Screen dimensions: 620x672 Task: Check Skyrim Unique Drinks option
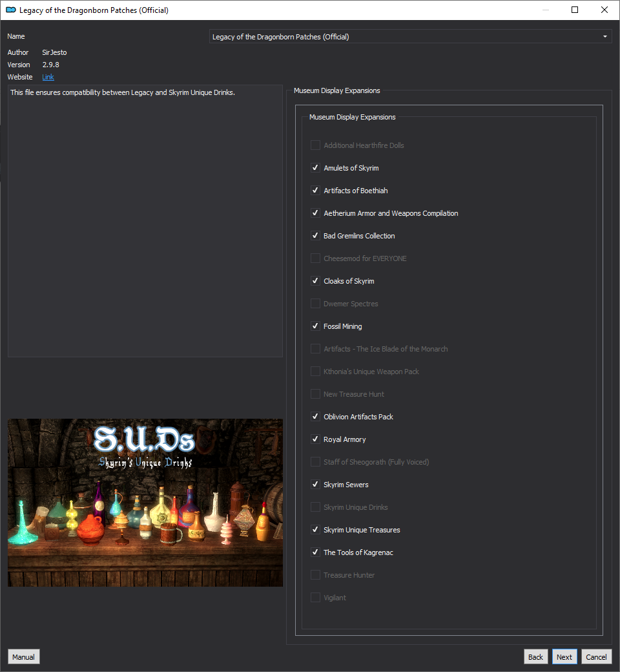(x=315, y=507)
